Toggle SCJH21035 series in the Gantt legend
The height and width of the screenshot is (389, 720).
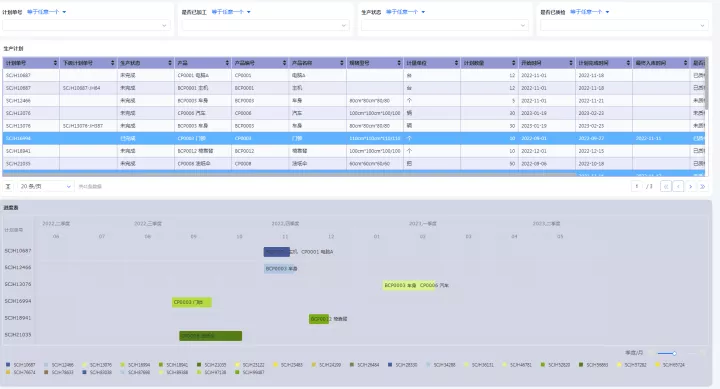[x=211, y=365]
